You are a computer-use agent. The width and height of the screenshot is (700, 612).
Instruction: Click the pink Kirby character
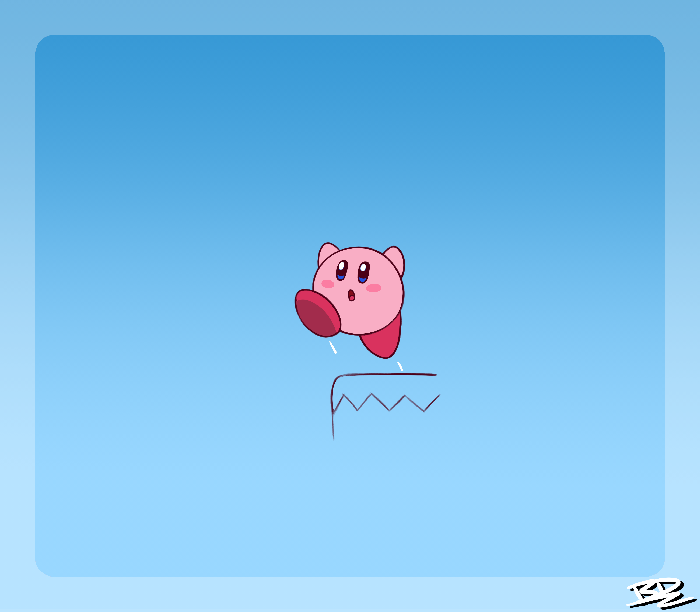tap(350, 301)
